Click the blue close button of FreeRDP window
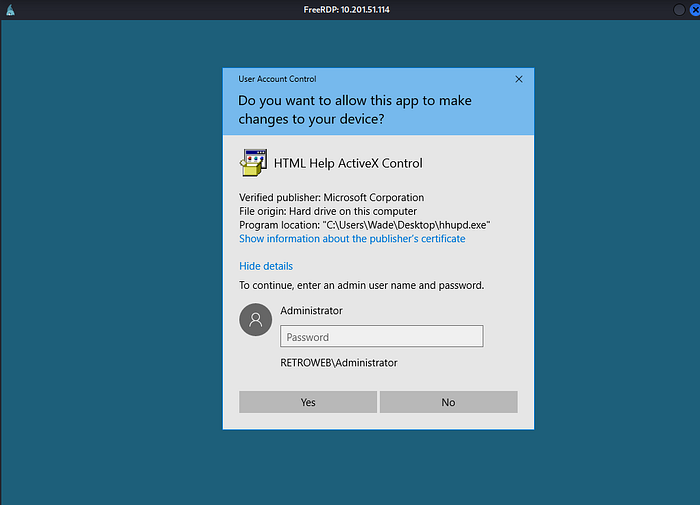This screenshot has width=700, height=505. click(695, 10)
